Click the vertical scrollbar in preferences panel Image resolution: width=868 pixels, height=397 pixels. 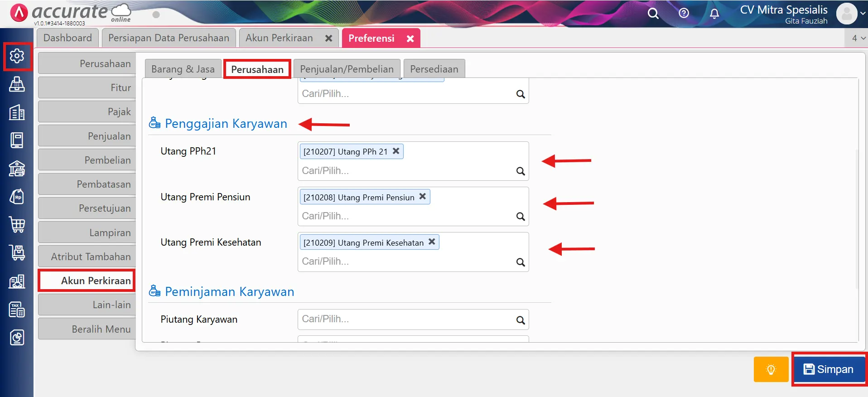[856, 218]
